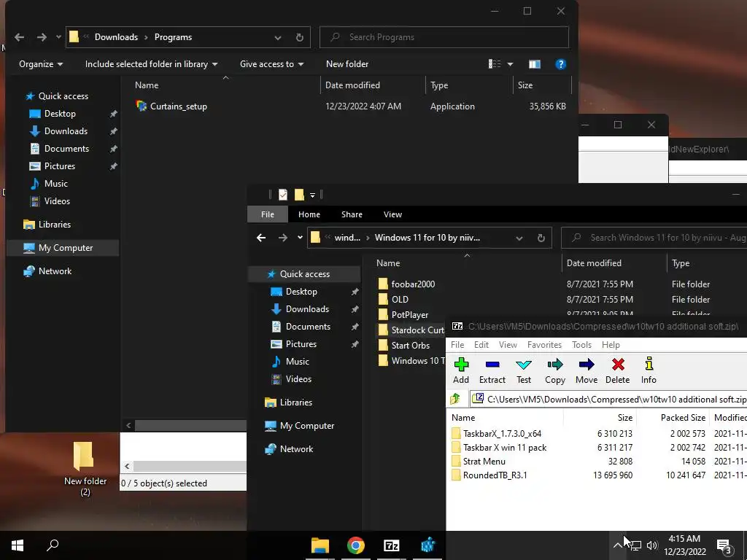747x560 pixels.
Task: Click the Extract icon in 7-Zip
Action: coord(492,370)
